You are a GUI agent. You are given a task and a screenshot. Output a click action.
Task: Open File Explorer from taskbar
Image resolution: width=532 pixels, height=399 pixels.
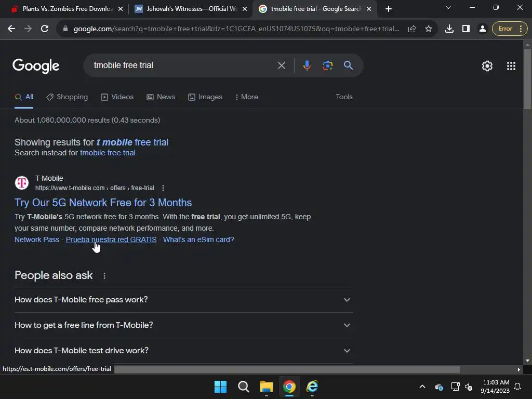click(267, 387)
